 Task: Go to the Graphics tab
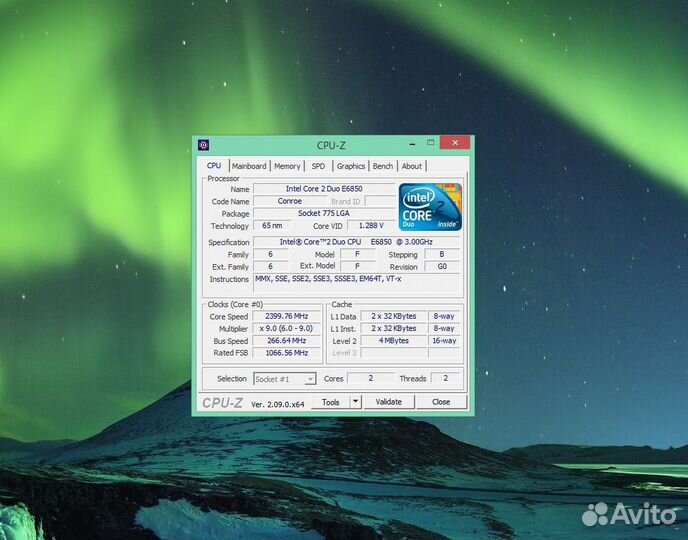[351, 166]
